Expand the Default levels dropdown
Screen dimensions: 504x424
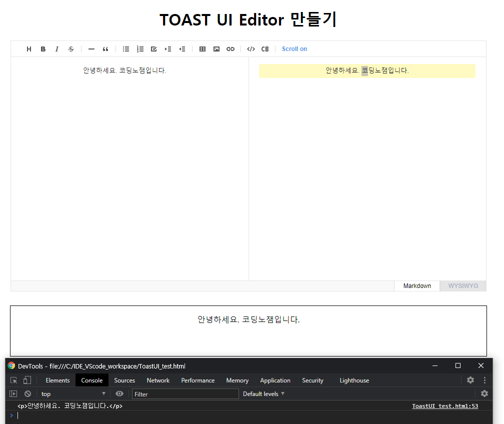[x=263, y=394]
